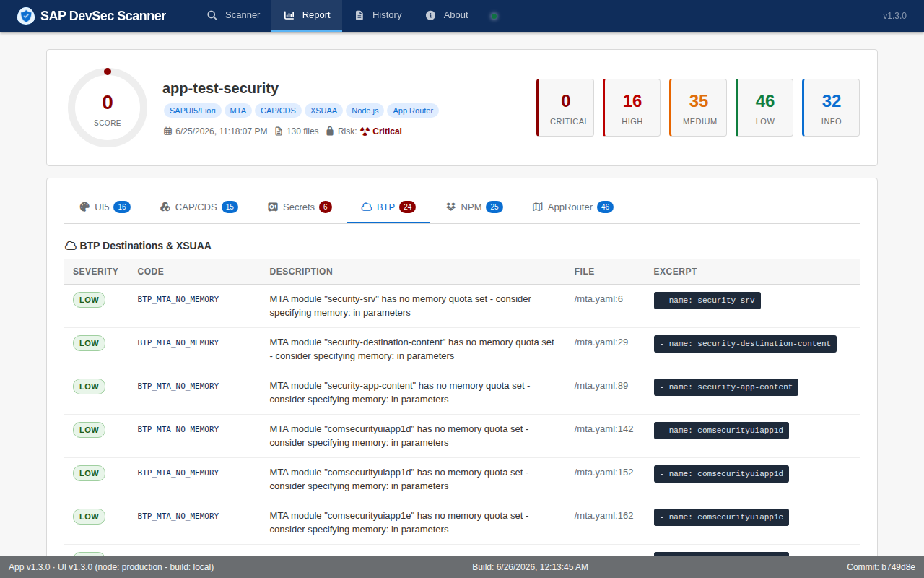Image resolution: width=924 pixels, height=578 pixels.
Task: Click the file icon next to 130 files
Action: pyautogui.click(x=279, y=131)
